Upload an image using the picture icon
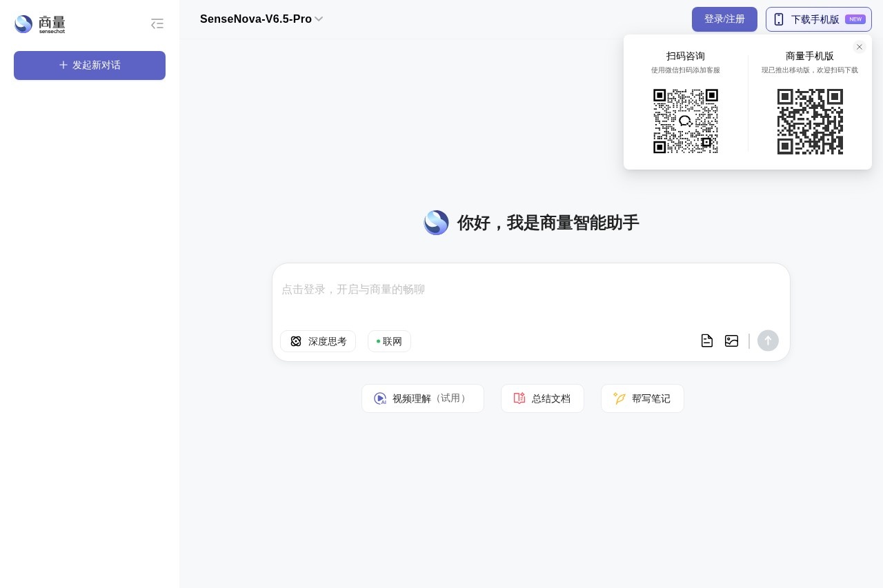The image size is (883, 588). point(731,341)
